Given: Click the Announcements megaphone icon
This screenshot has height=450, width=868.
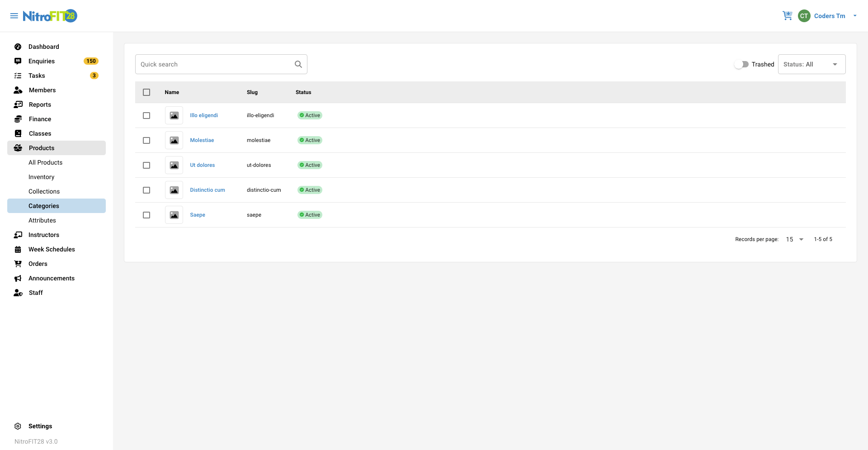Looking at the screenshot, I should pyautogui.click(x=18, y=278).
